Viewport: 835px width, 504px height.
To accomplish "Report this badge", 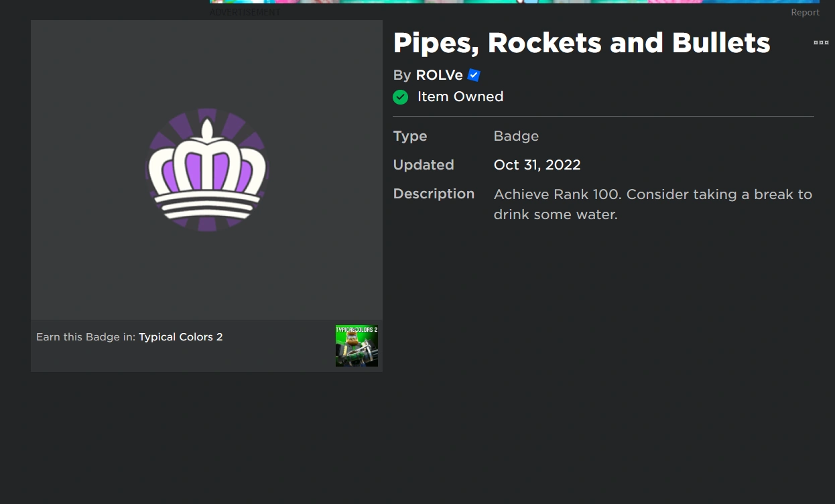I will pos(805,12).
